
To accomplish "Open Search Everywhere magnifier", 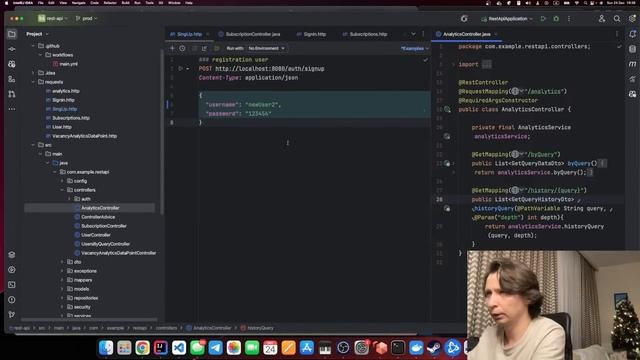I will pos(617,19).
